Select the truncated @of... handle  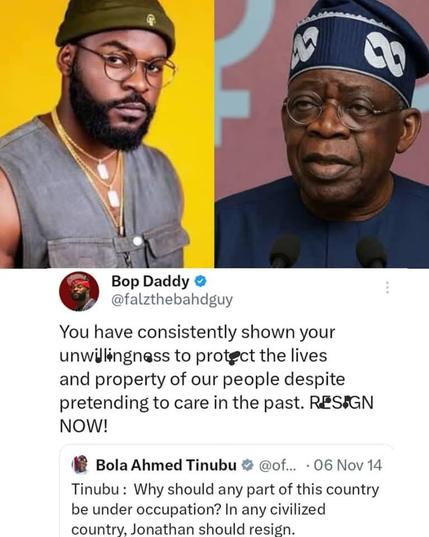(278, 465)
